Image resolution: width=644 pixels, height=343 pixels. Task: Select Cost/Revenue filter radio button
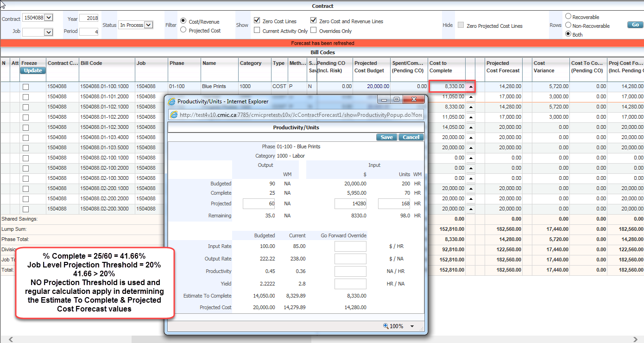tap(183, 21)
